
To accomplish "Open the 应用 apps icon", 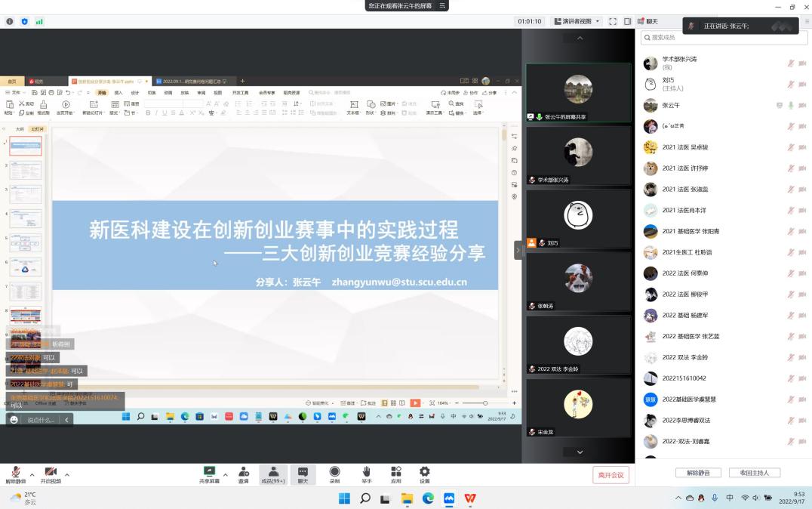I will [x=395, y=472].
